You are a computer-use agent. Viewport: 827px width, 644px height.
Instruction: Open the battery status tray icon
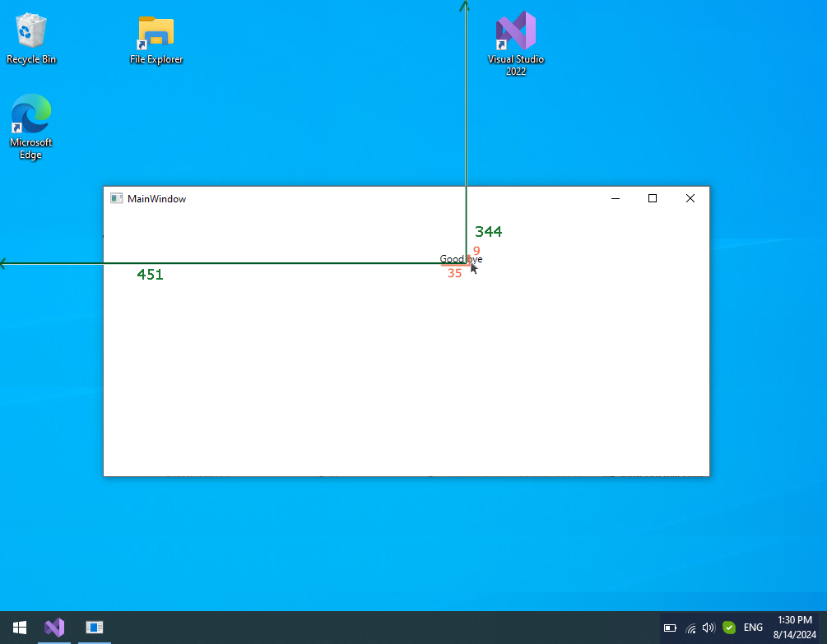(670, 628)
